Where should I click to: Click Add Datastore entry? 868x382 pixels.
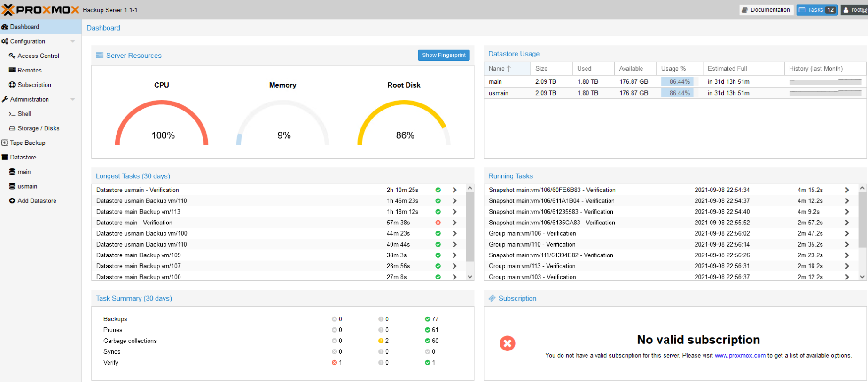pos(41,201)
